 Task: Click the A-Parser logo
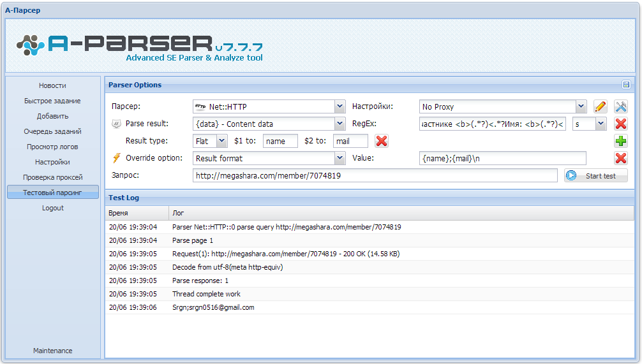click(x=140, y=47)
